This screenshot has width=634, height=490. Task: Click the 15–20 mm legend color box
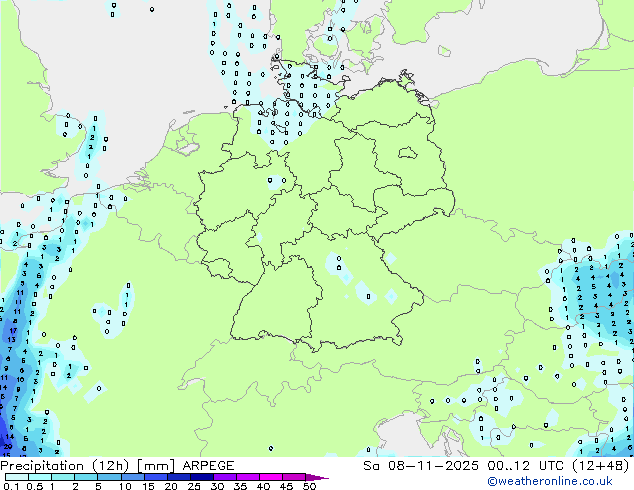[x=156, y=477]
